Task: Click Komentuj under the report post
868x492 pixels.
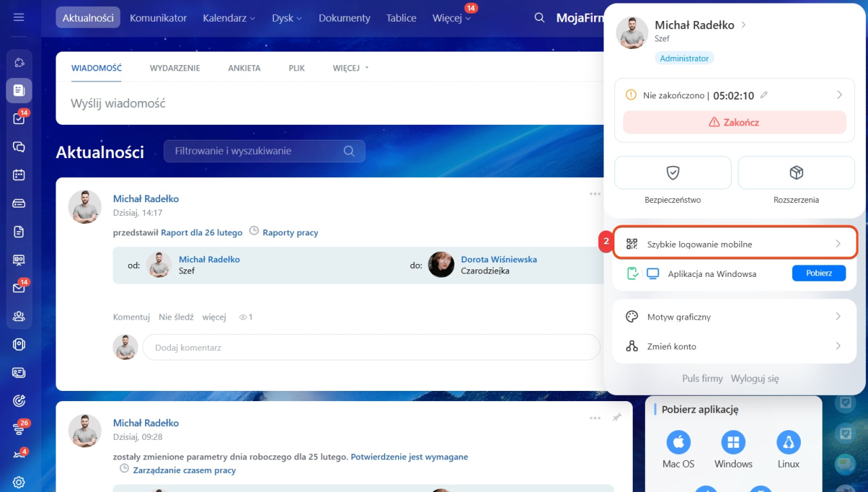Action: pyautogui.click(x=132, y=317)
